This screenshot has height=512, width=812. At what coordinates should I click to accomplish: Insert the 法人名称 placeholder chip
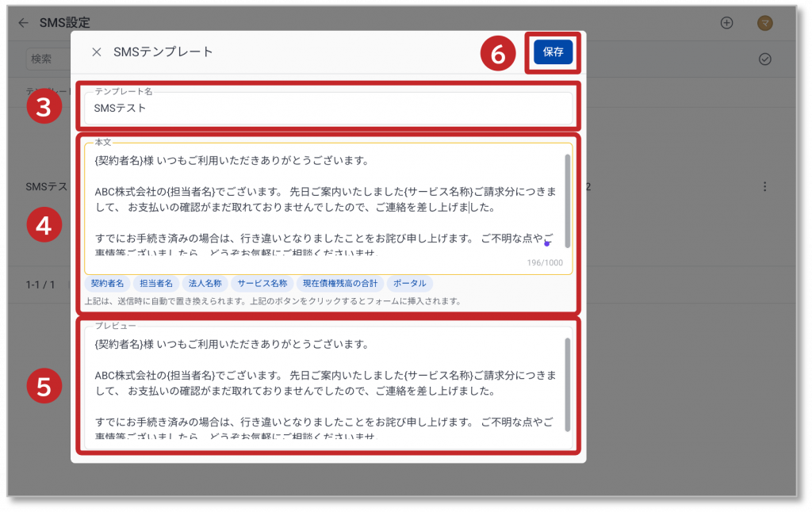(x=205, y=283)
